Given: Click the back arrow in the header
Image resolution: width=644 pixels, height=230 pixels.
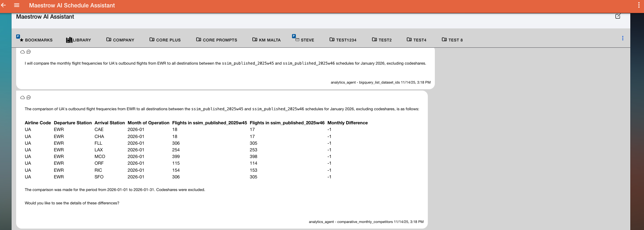Looking at the screenshot, I should click(x=4, y=5).
